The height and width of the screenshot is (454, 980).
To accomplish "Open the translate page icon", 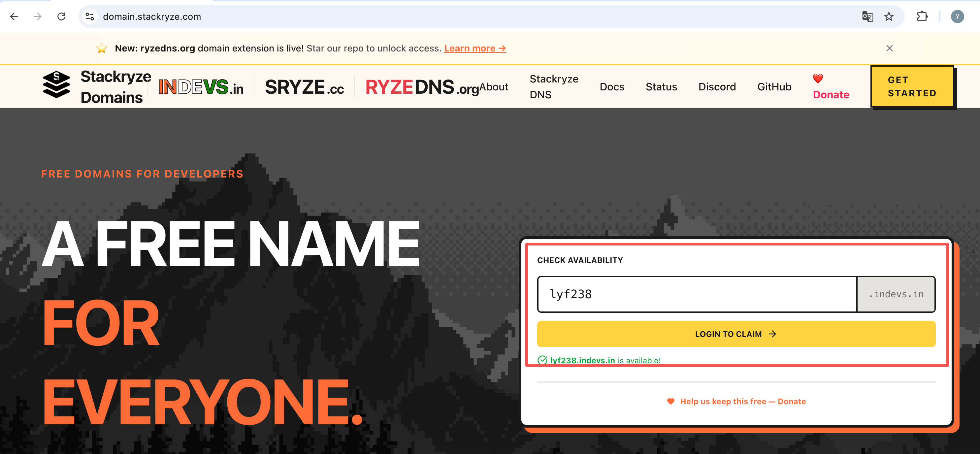I will coord(867,16).
